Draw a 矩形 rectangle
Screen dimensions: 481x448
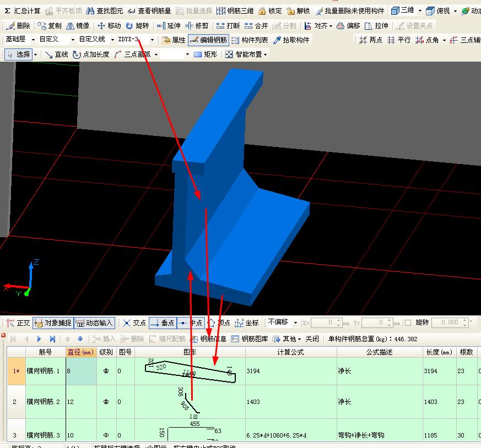[206, 54]
